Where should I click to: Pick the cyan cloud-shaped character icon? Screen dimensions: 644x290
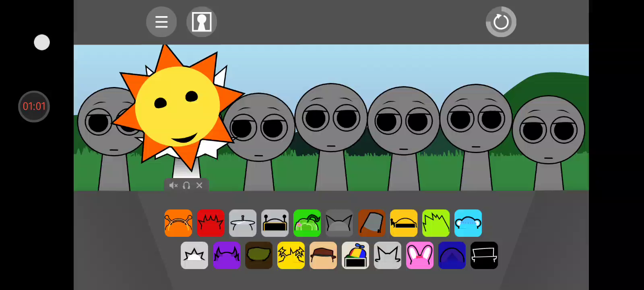pos(468,223)
